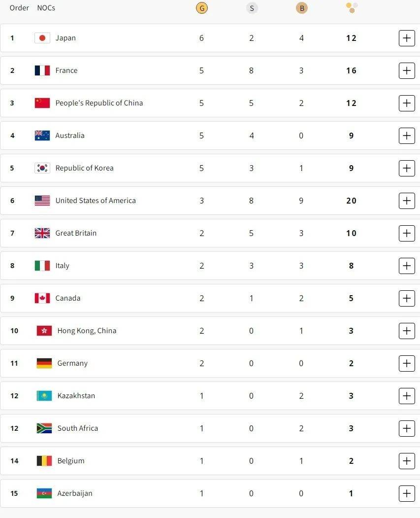Click the NOCs column header
420x518 pixels.
(46, 8)
